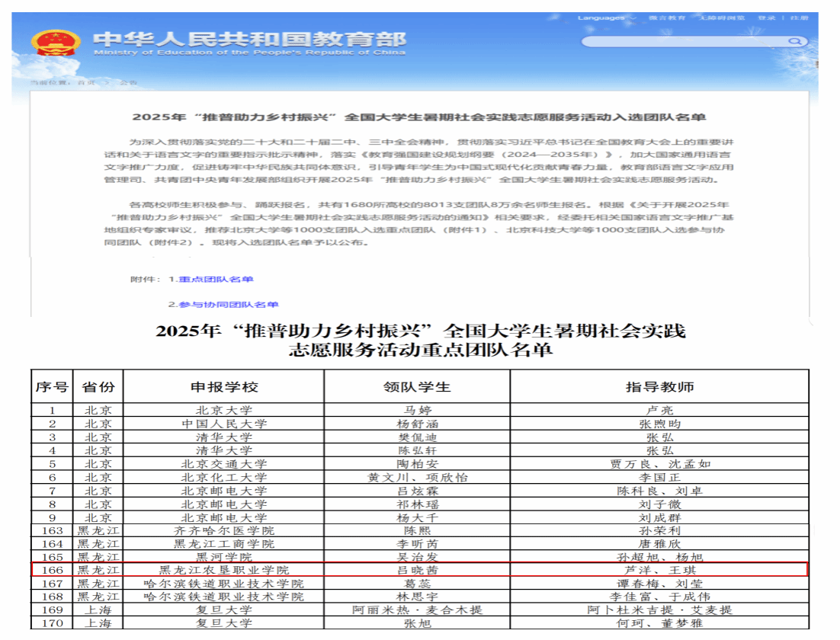Click lead student 张旭
Screen dimensions: 840x640
[x=417, y=623]
